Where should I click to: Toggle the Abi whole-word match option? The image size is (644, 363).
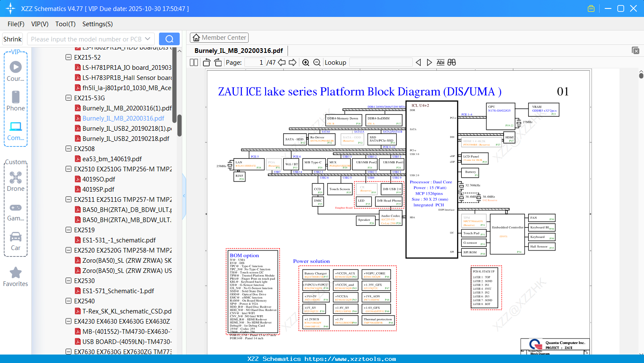440,63
